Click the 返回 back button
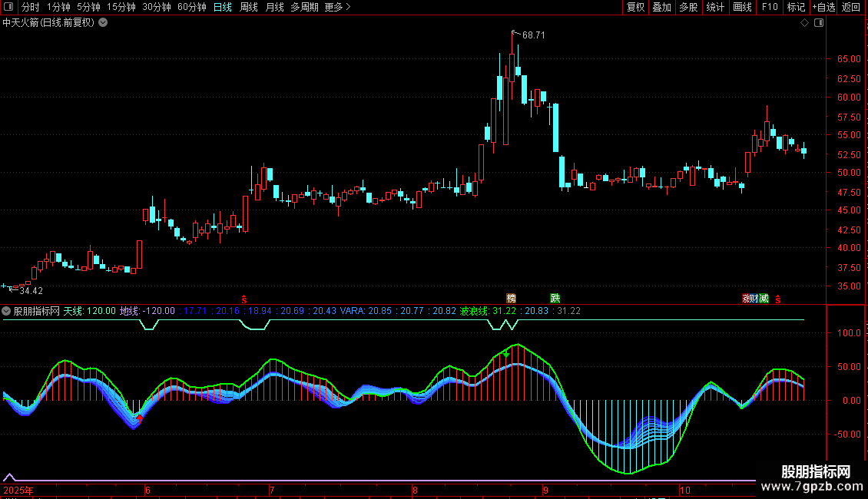 coord(851,7)
